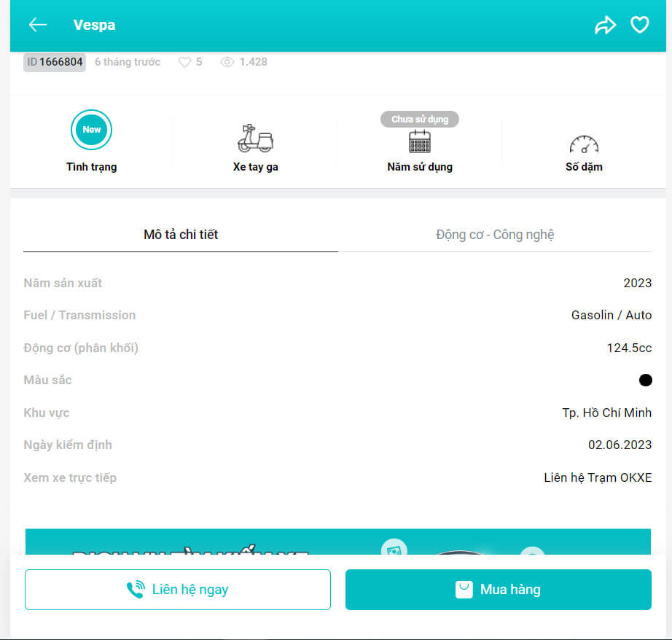Image resolution: width=672 pixels, height=640 pixels.
Task: Click the views eye icon
Action: [x=227, y=62]
